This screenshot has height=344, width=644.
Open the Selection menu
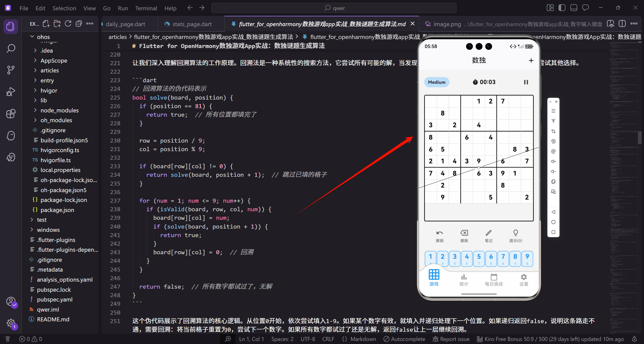pos(64,8)
